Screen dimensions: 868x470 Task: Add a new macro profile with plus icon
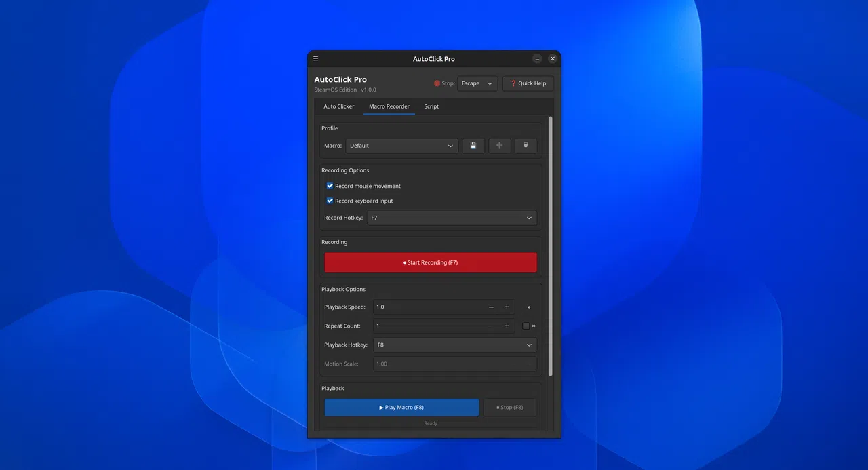point(500,146)
